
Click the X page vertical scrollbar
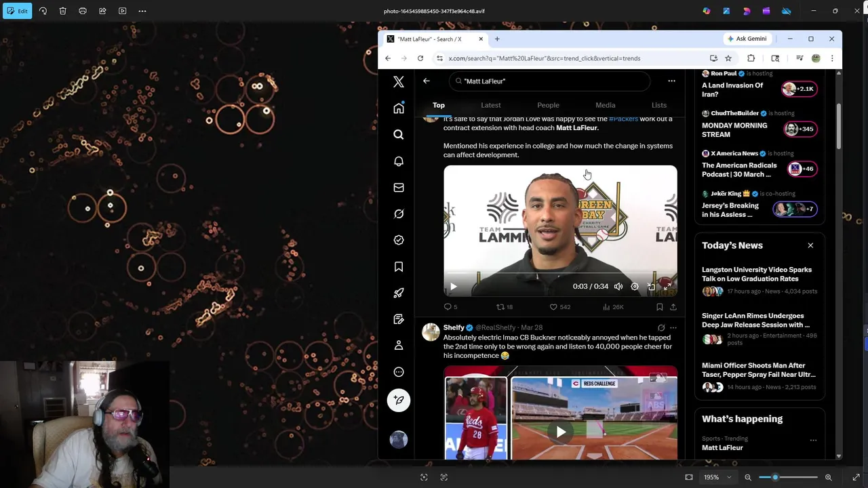pos(839,125)
